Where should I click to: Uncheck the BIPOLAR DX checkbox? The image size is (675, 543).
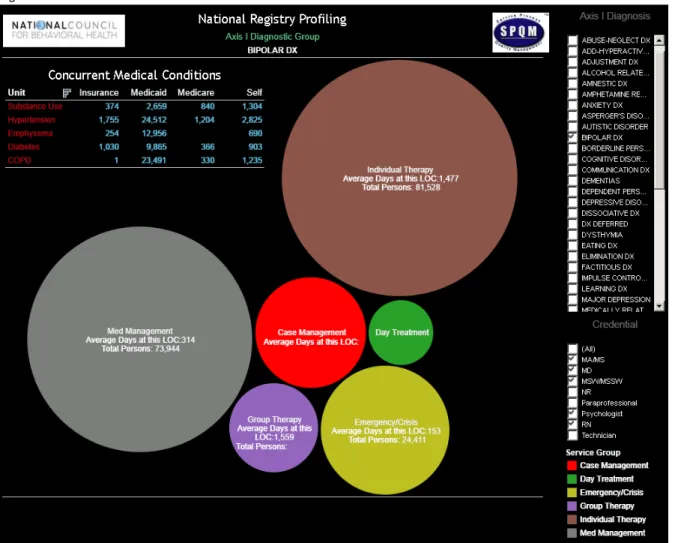click(x=573, y=137)
